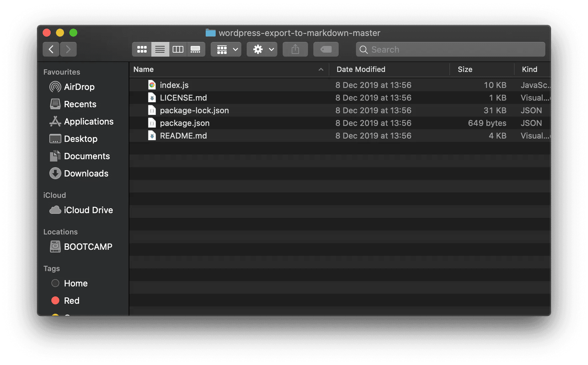This screenshot has height=365, width=588.
Task: Select the package-lock.json file name
Action: (194, 111)
